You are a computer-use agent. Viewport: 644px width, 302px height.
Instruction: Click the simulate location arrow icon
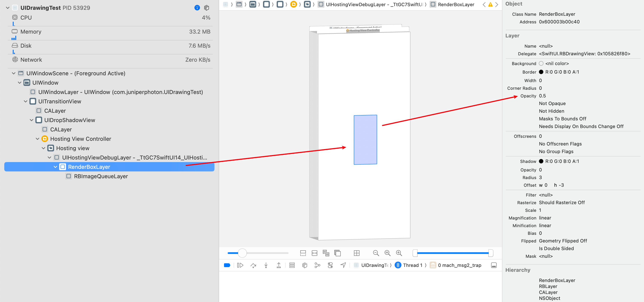343,265
